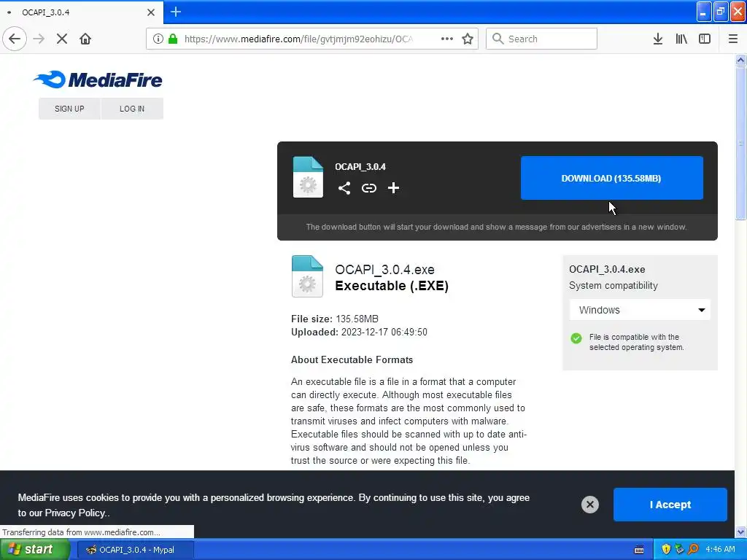This screenshot has height=560, width=747.
Task: Click DOWNLOAD (135.58MB) button
Action: (x=612, y=178)
